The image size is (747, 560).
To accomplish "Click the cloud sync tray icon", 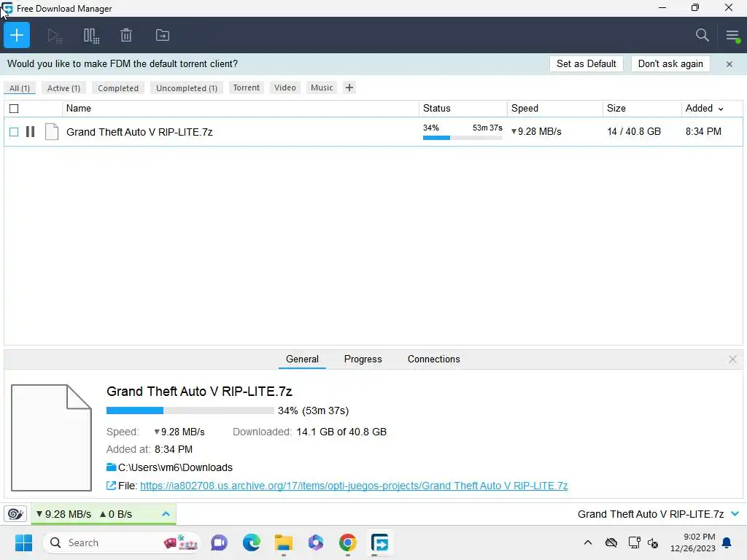I will click(x=611, y=542).
